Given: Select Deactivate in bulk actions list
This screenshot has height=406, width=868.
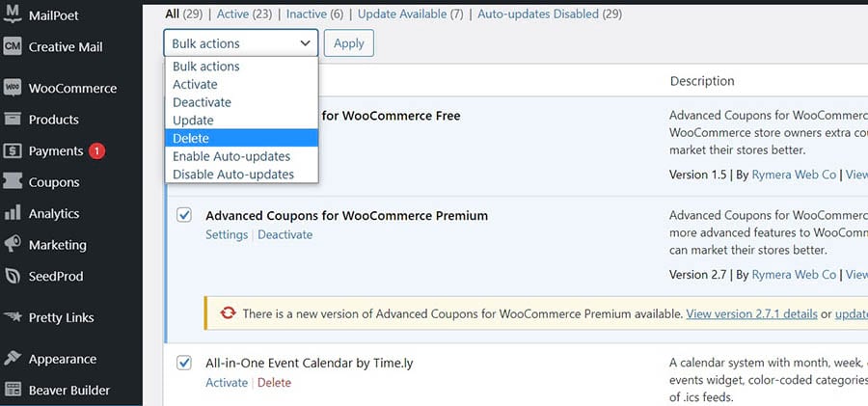Looking at the screenshot, I should [202, 102].
